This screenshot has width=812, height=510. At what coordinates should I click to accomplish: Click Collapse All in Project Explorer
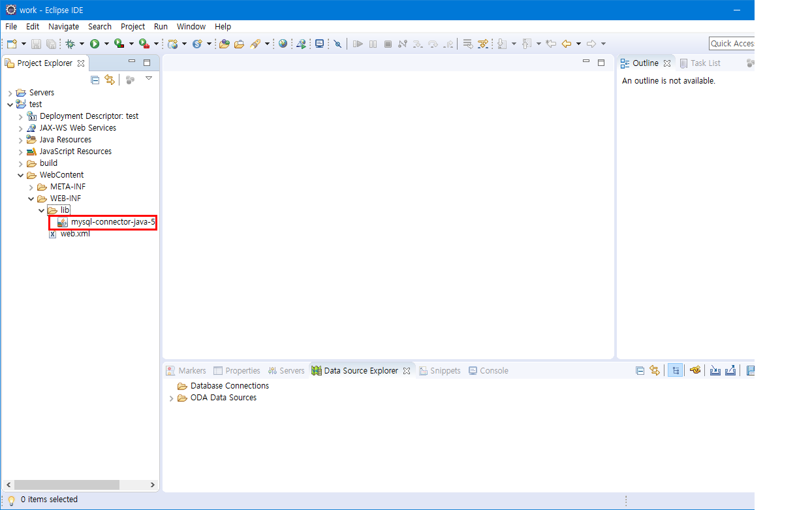95,80
